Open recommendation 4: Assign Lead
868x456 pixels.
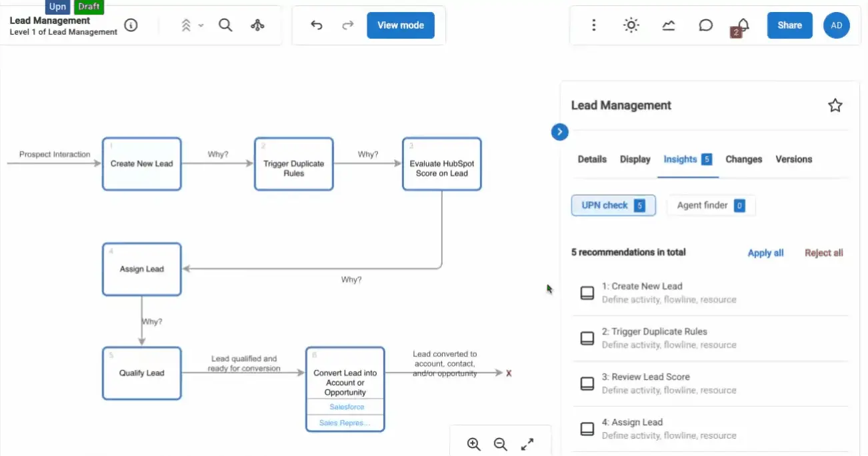pyautogui.click(x=711, y=429)
